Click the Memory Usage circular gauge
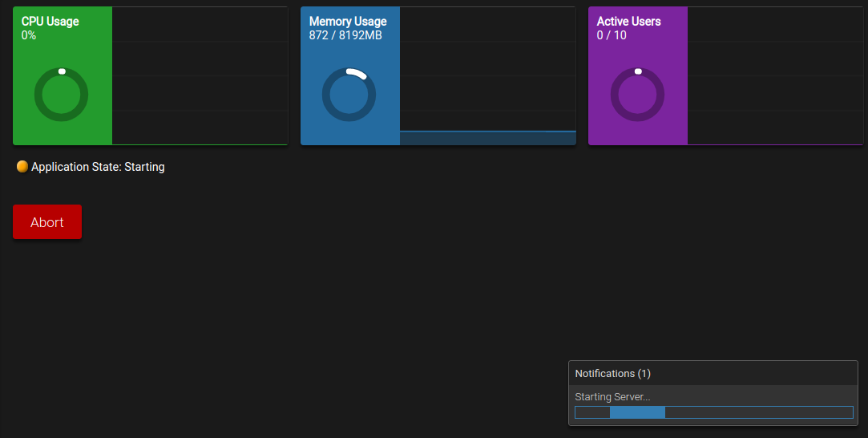Screen dimensions: 868x438 click(349, 95)
